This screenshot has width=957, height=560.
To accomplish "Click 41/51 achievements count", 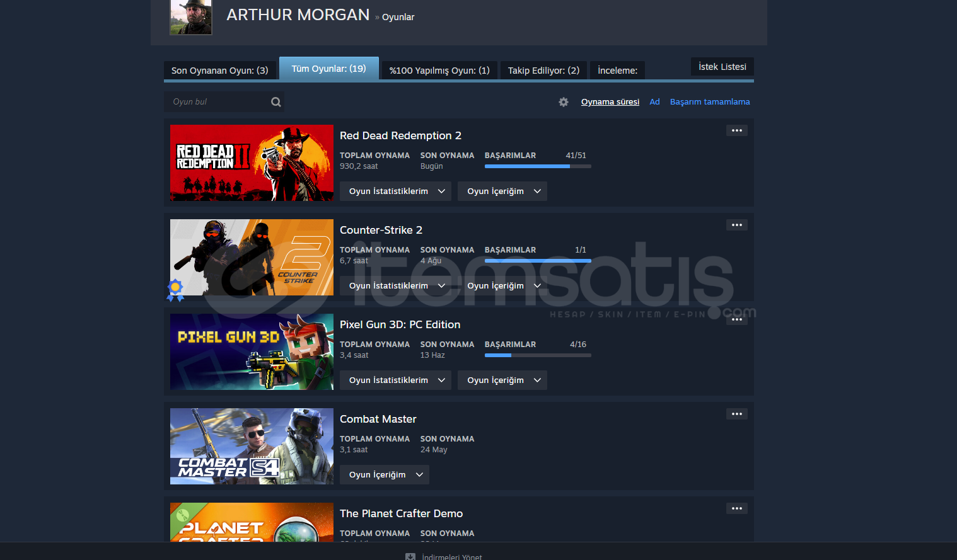I will click(x=576, y=156).
